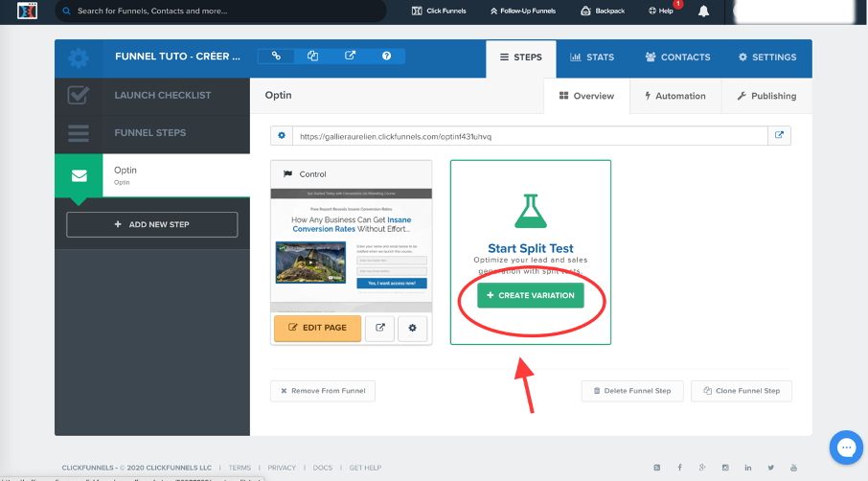The image size is (868, 481).
Task: Click the optin page URL field
Action: click(x=530, y=136)
